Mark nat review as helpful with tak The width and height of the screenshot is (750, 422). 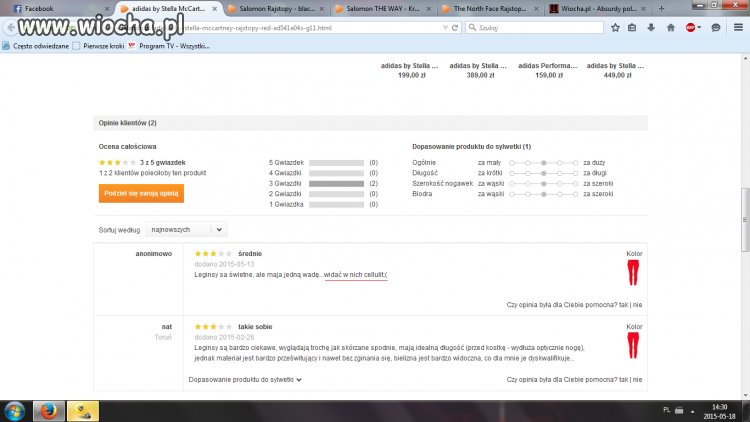pos(623,379)
